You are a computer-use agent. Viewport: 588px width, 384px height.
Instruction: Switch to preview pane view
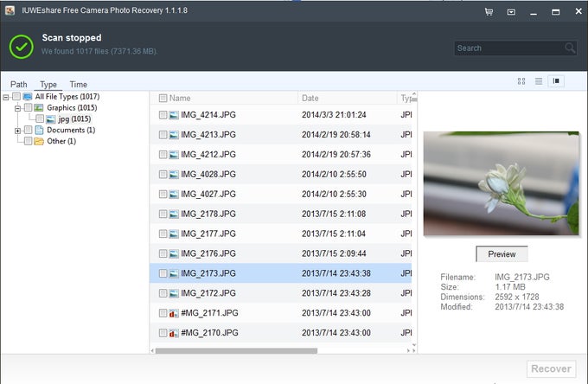point(556,81)
